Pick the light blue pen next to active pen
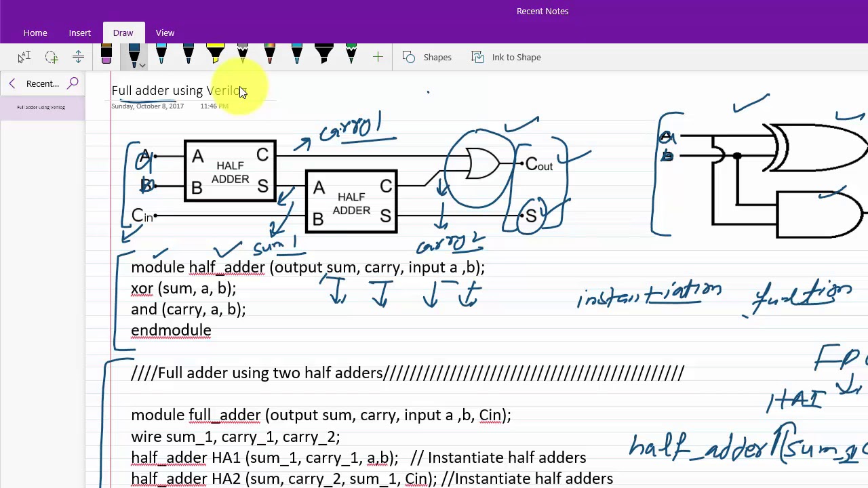Image resolution: width=868 pixels, height=488 pixels. (x=161, y=56)
